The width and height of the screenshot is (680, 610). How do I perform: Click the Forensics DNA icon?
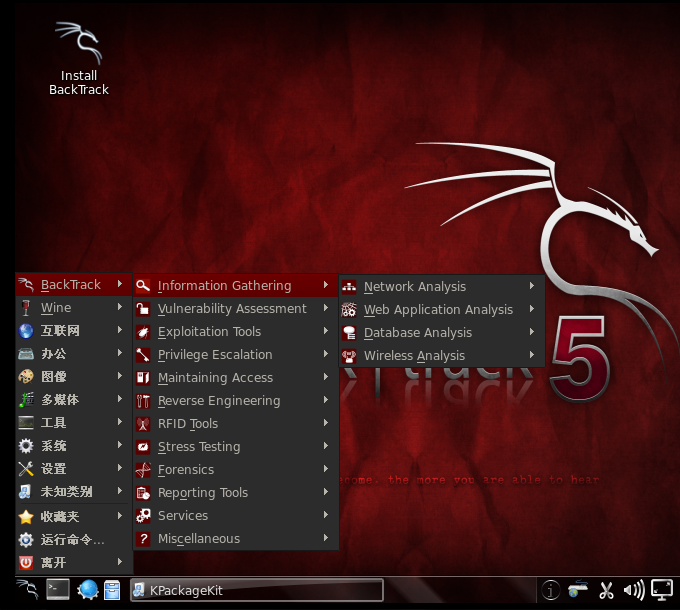143,470
